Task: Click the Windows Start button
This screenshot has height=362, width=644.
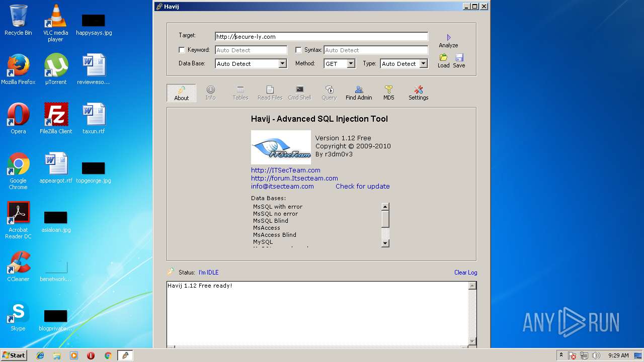Action: click(14, 355)
